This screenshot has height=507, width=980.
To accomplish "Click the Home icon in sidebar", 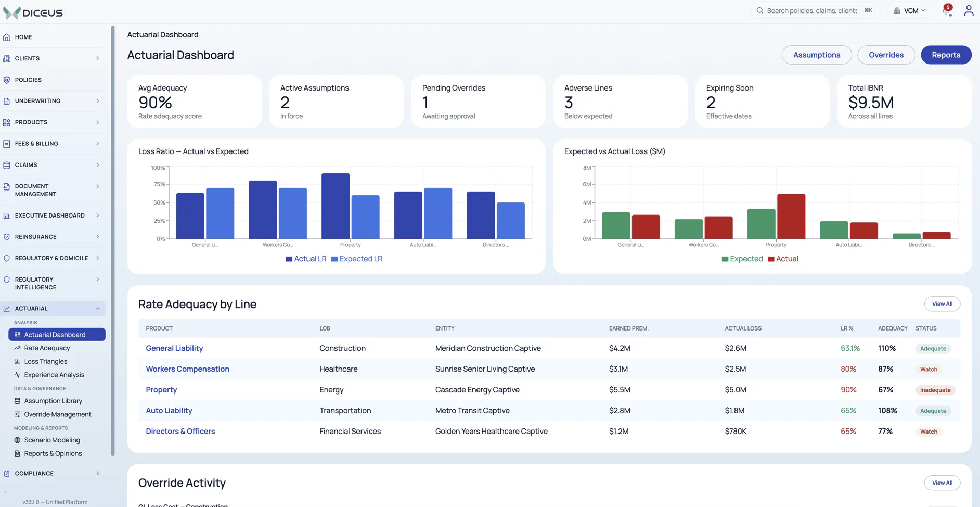I will [x=7, y=37].
